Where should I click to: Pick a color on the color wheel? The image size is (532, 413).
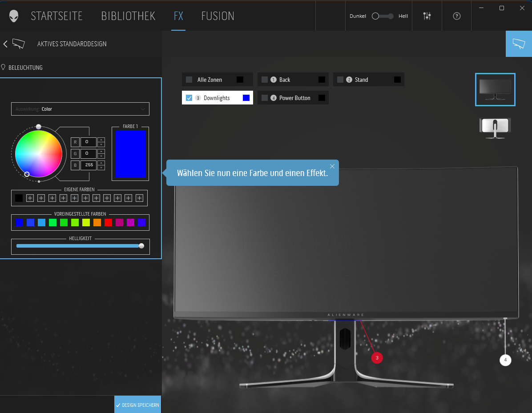(39, 154)
